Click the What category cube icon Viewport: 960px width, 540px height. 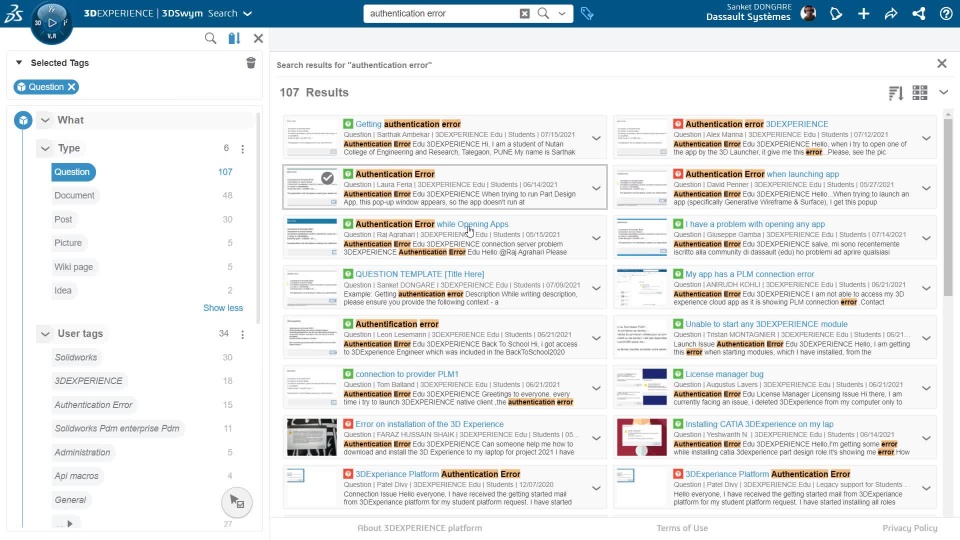(23, 120)
